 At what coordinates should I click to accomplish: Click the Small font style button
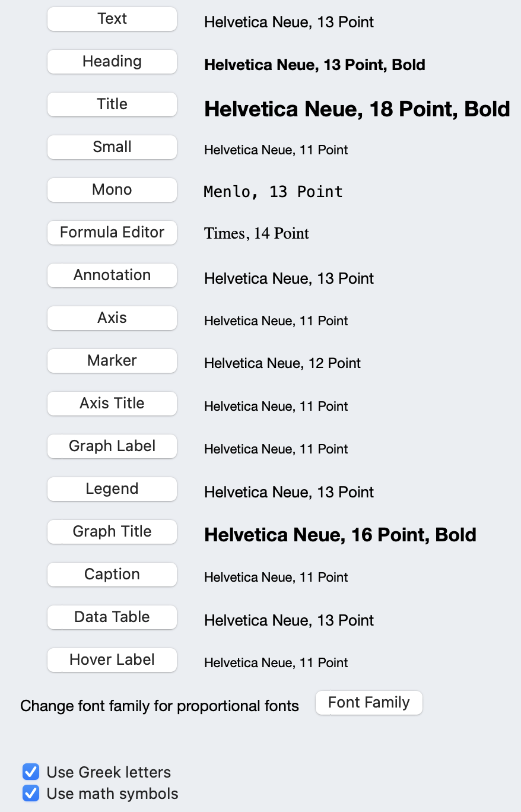(x=112, y=147)
